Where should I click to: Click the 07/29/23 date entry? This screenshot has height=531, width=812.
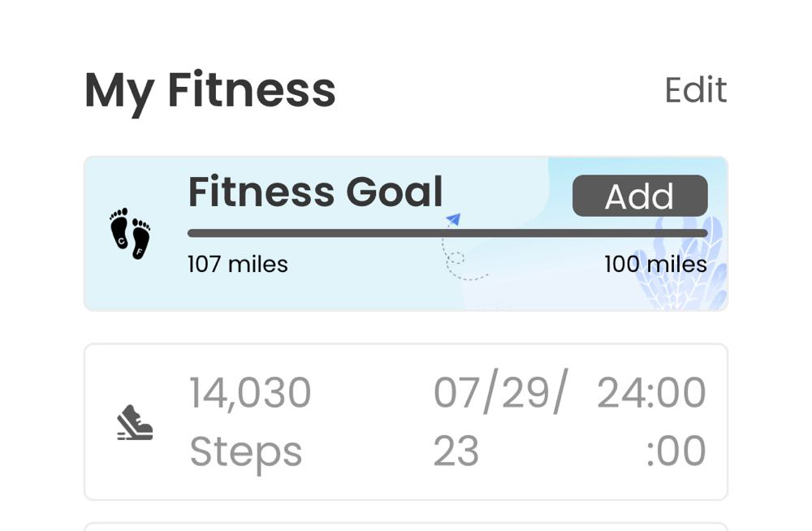(x=500, y=420)
